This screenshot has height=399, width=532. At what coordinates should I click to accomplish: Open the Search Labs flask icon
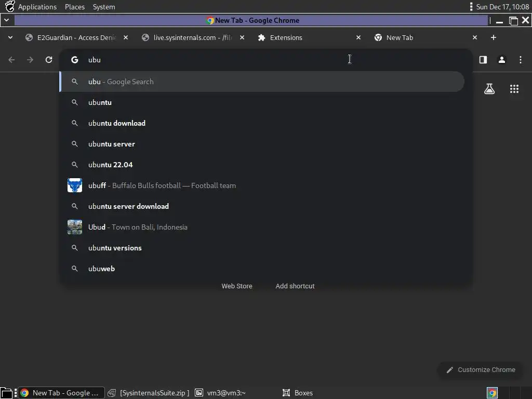click(489, 89)
